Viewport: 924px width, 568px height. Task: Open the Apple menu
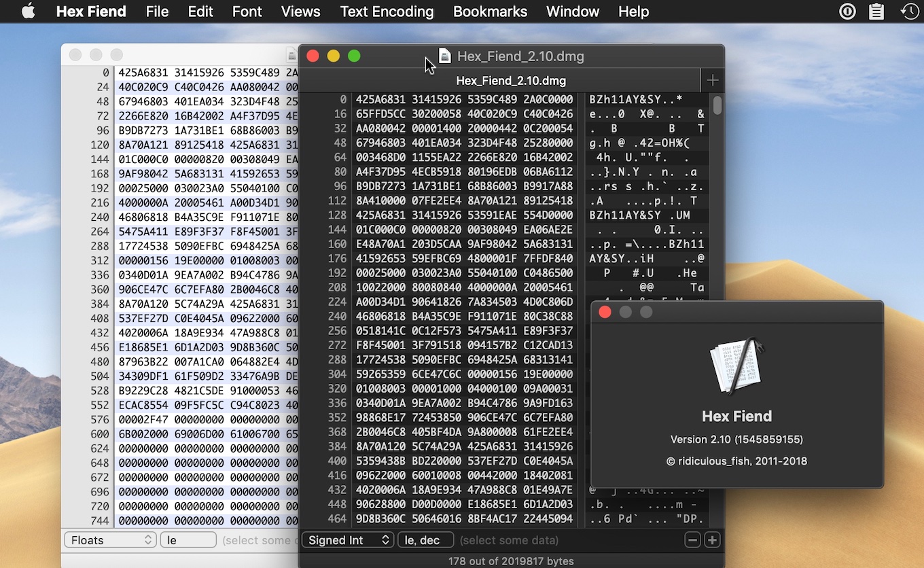coord(28,12)
